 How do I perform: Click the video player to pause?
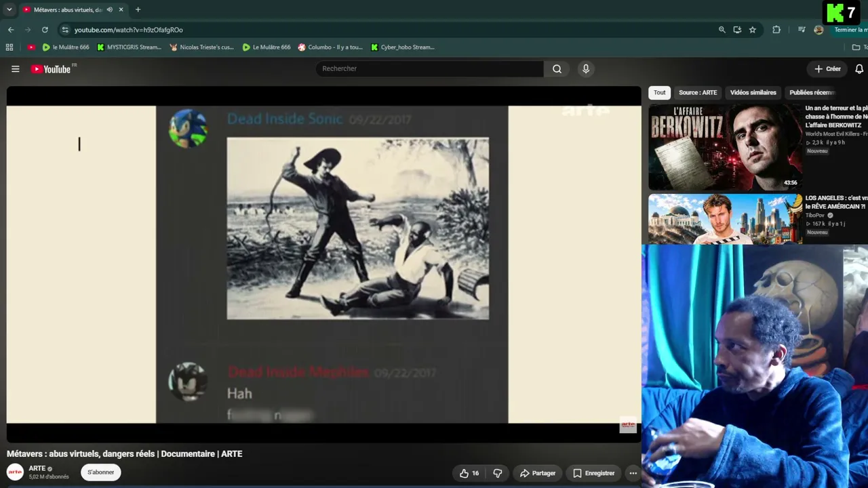(323, 264)
